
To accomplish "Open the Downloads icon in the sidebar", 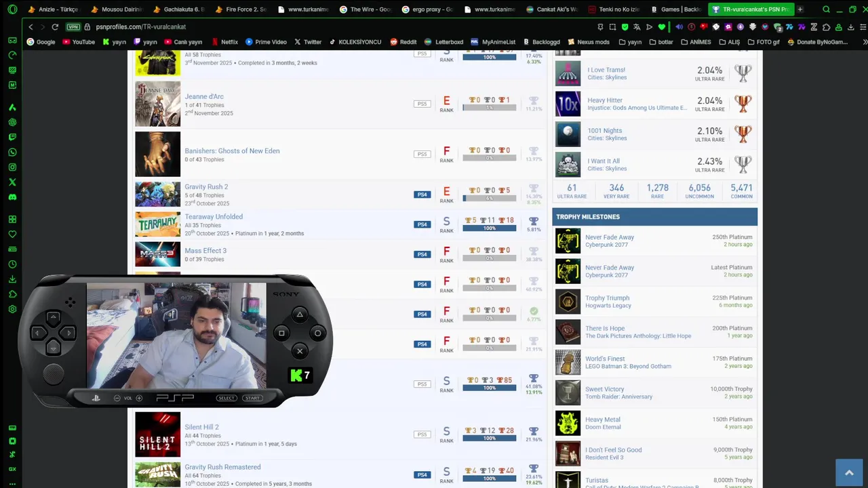I will point(12,279).
